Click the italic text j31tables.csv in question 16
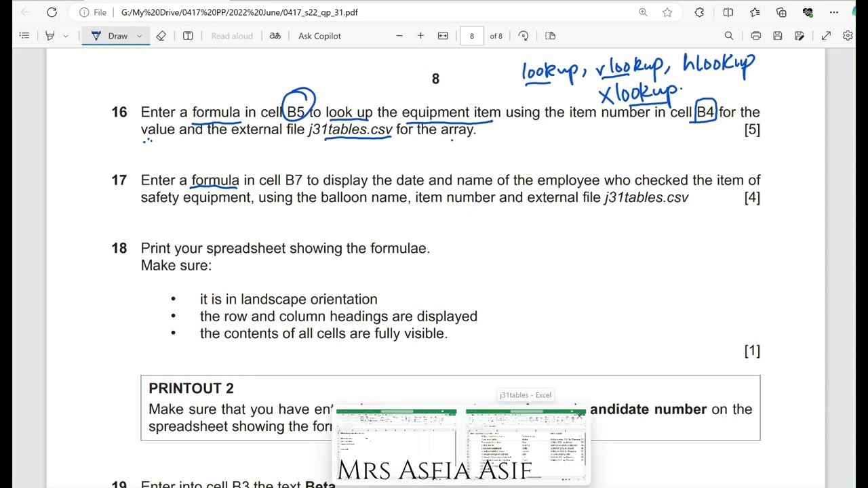 pyautogui.click(x=350, y=129)
